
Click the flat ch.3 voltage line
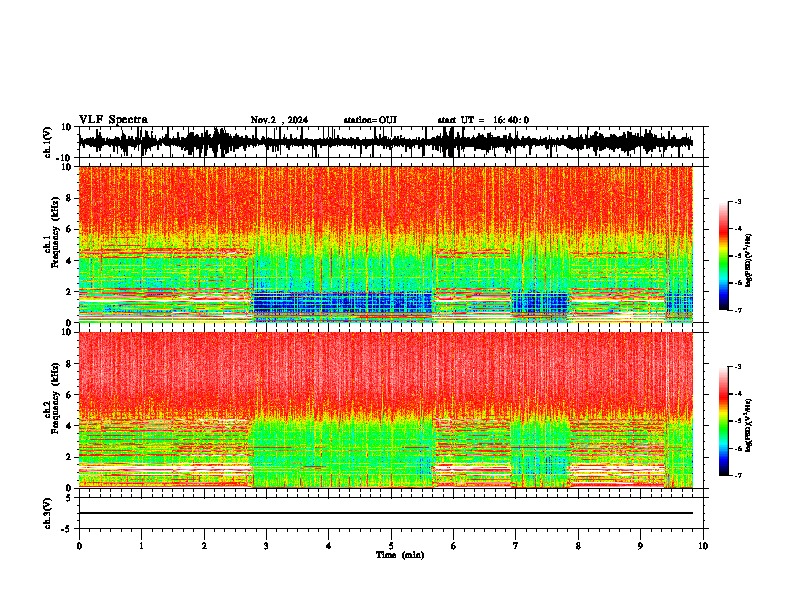(386, 513)
